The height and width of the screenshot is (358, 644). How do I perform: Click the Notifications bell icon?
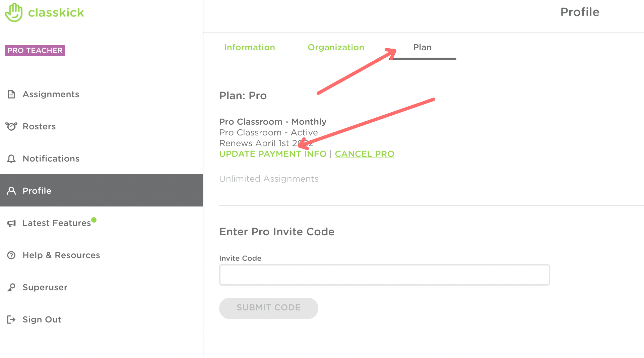[x=11, y=159]
